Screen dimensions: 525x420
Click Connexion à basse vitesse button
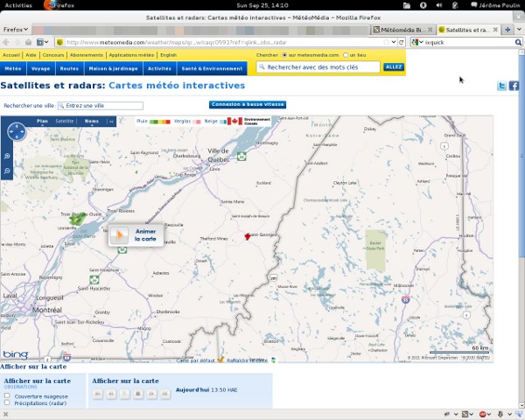tap(248, 105)
